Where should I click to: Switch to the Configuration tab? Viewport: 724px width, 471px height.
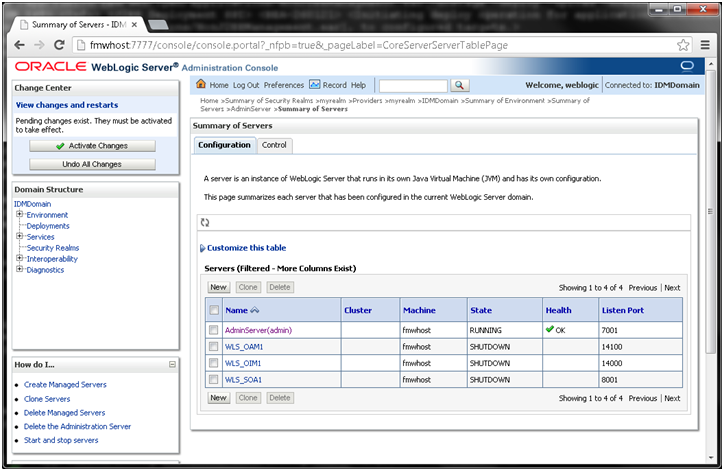224,145
